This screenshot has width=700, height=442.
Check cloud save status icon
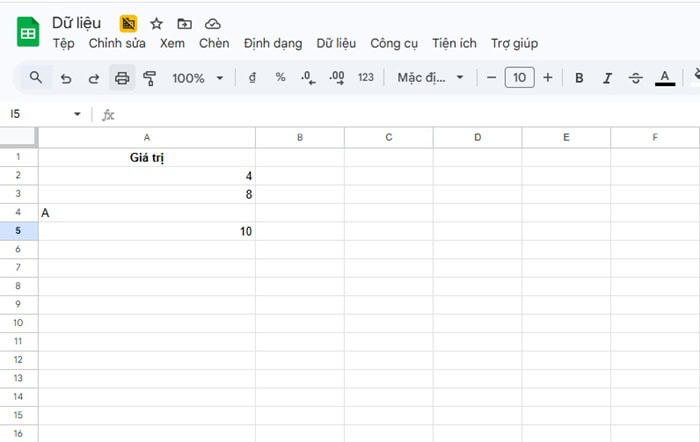click(212, 23)
